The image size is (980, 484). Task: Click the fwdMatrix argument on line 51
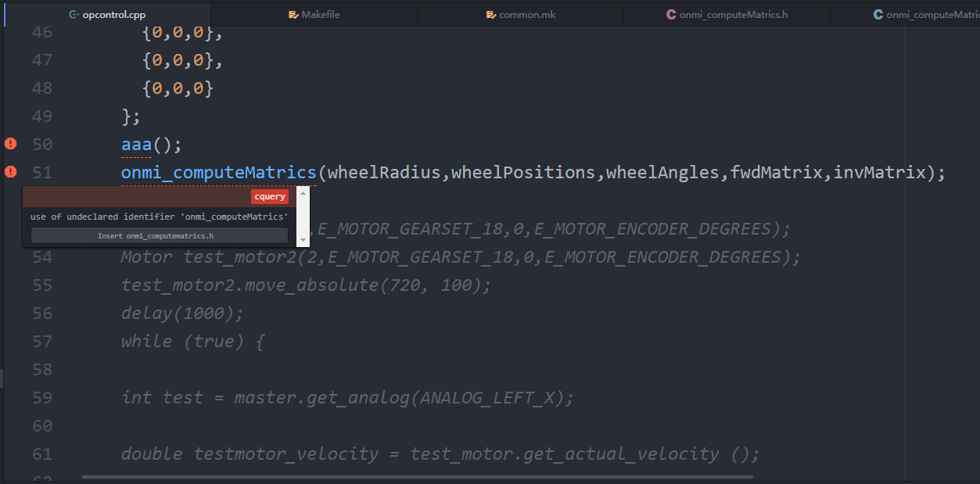[x=777, y=173]
